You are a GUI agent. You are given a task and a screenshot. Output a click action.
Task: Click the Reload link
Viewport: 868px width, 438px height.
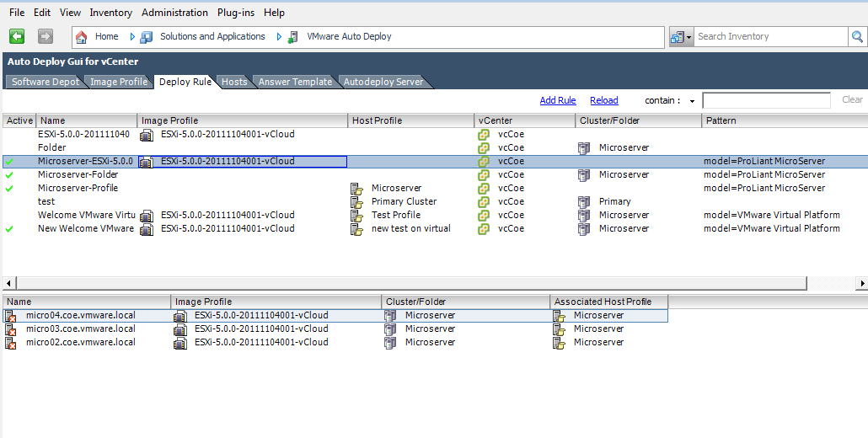pyautogui.click(x=604, y=100)
